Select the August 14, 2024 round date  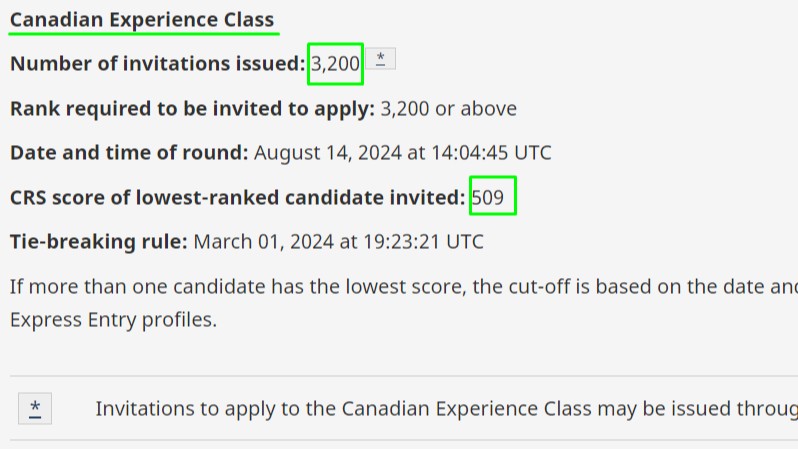click(328, 153)
